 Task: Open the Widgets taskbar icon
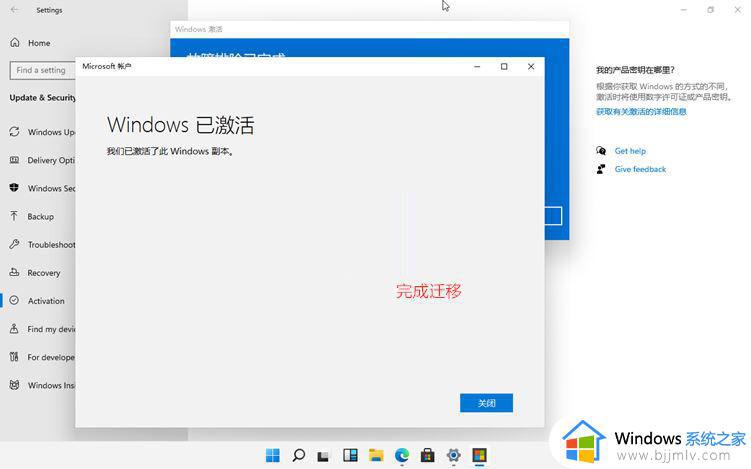tap(350, 455)
